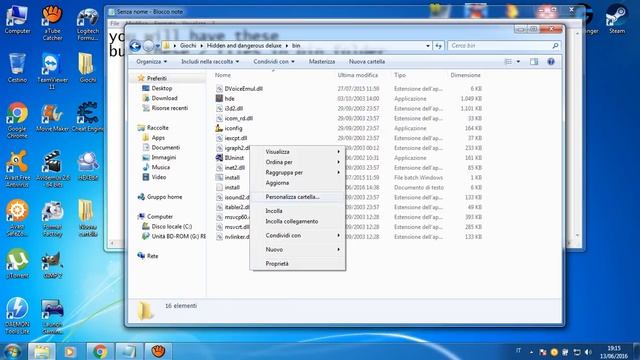This screenshot has width=640, height=360.
Task: Expand the address bar history dropdown
Action: click(x=428, y=46)
